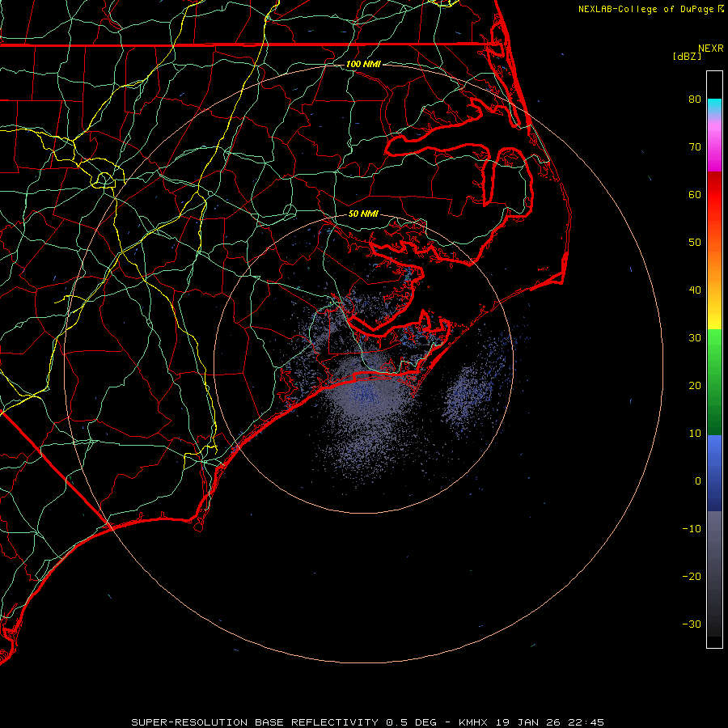Click the KMHX station identifier in the caption
This screenshot has height=728, width=728.
tap(472, 722)
